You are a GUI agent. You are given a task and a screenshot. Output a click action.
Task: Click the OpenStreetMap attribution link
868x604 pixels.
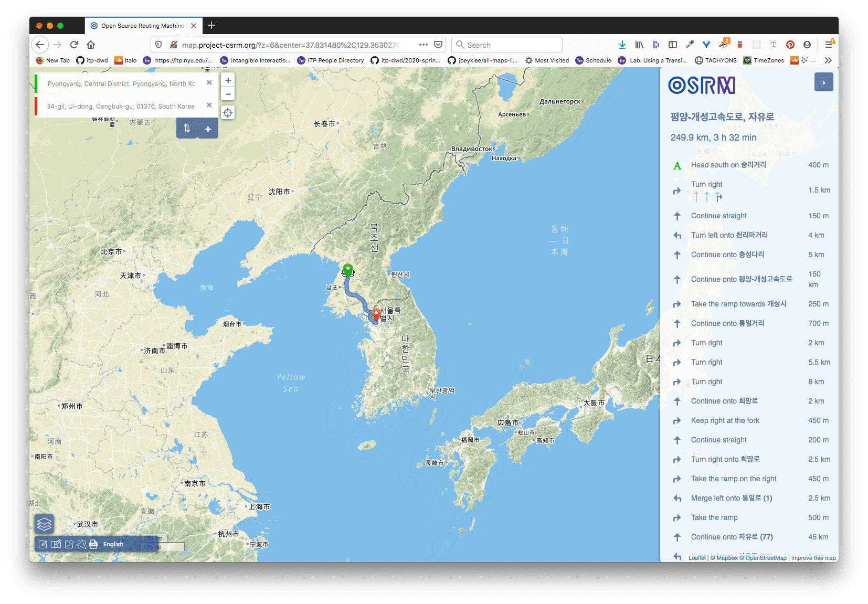[766, 558]
